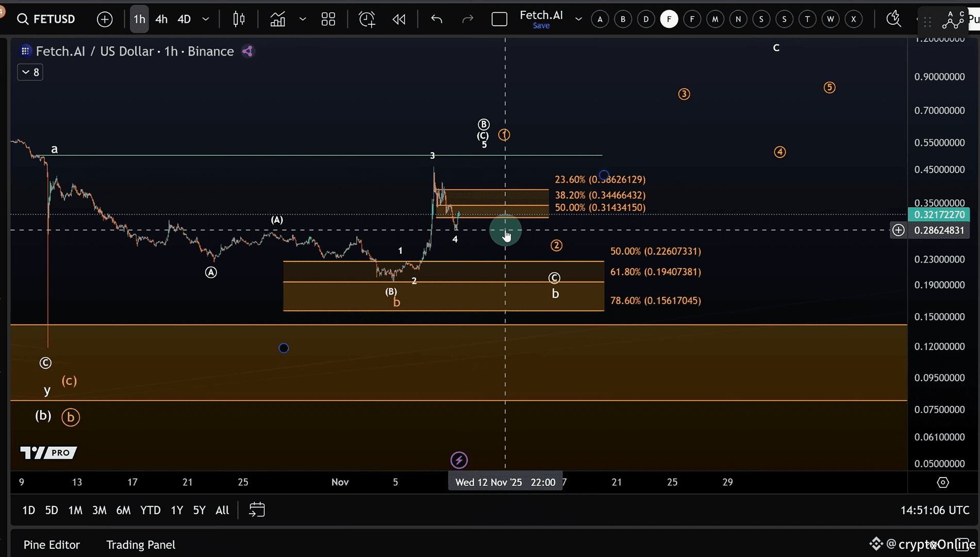Expand the collapsed indicators legend showing 8
980x557 pixels.
(30, 72)
